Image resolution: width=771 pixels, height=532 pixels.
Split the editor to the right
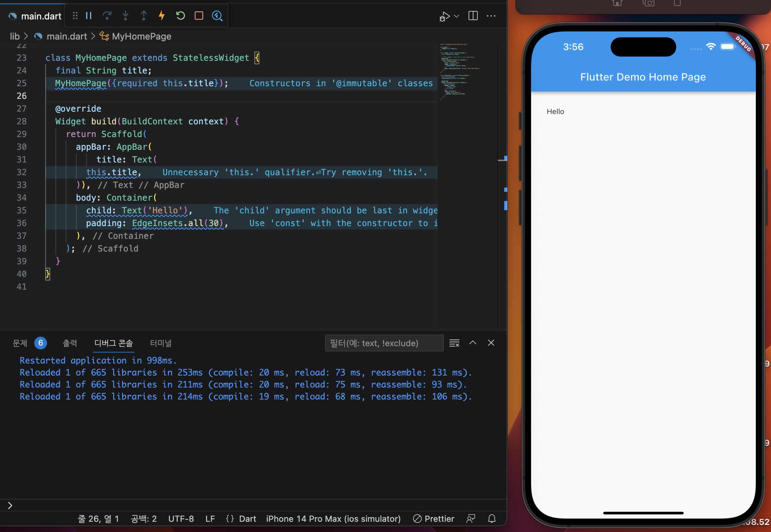(x=473, y=16)
